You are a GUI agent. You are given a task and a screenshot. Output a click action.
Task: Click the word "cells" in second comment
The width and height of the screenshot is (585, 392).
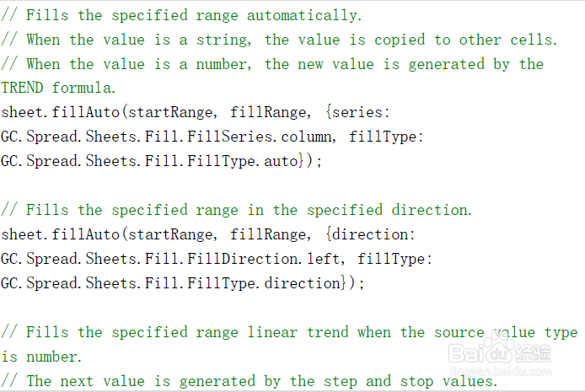[531, 40]
